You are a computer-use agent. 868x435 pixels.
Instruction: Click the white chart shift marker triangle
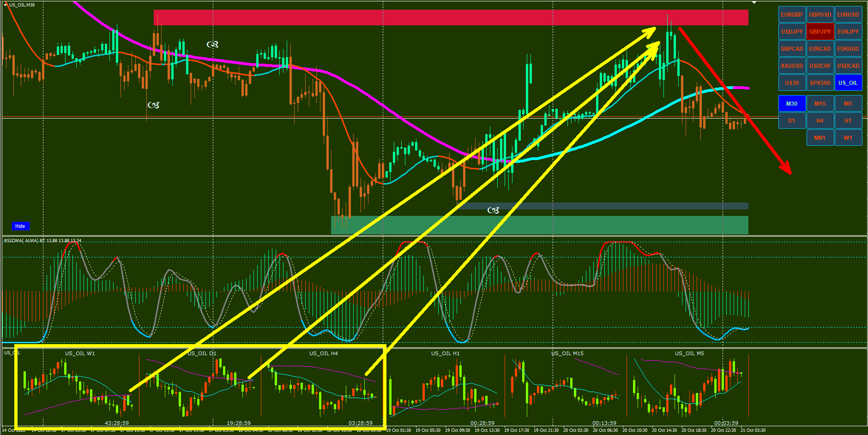pyautogui.click(x=754, y=2)
